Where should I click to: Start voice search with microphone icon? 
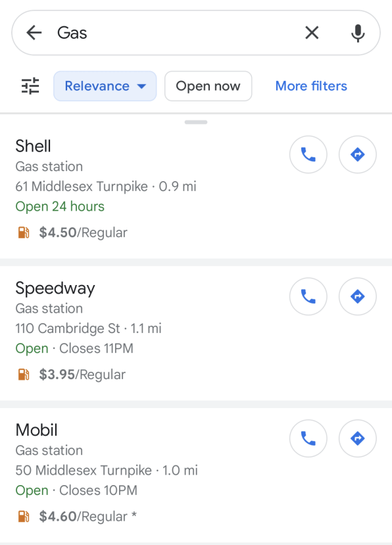358,34
